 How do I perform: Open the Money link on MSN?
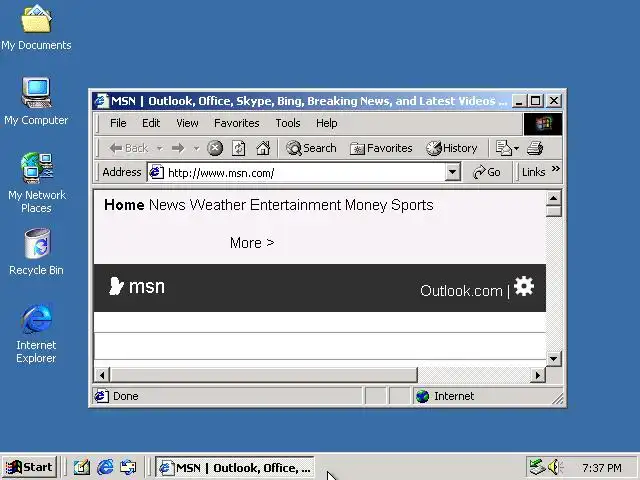[366, 205]
